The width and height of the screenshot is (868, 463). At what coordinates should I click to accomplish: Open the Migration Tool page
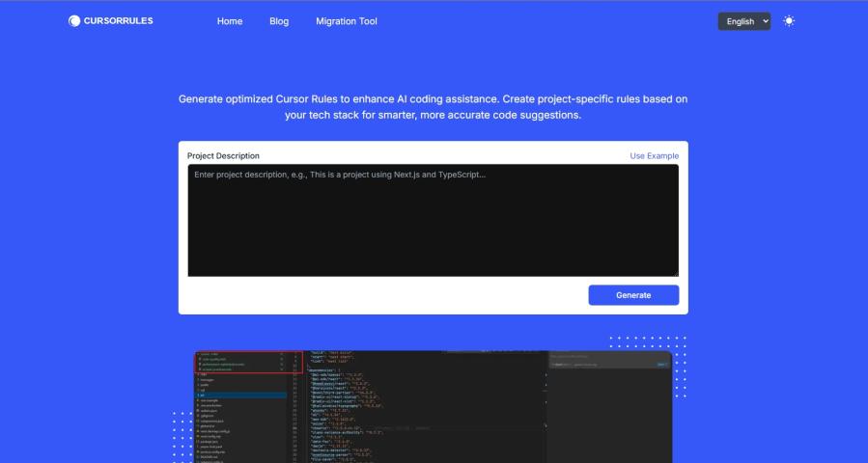347,21
